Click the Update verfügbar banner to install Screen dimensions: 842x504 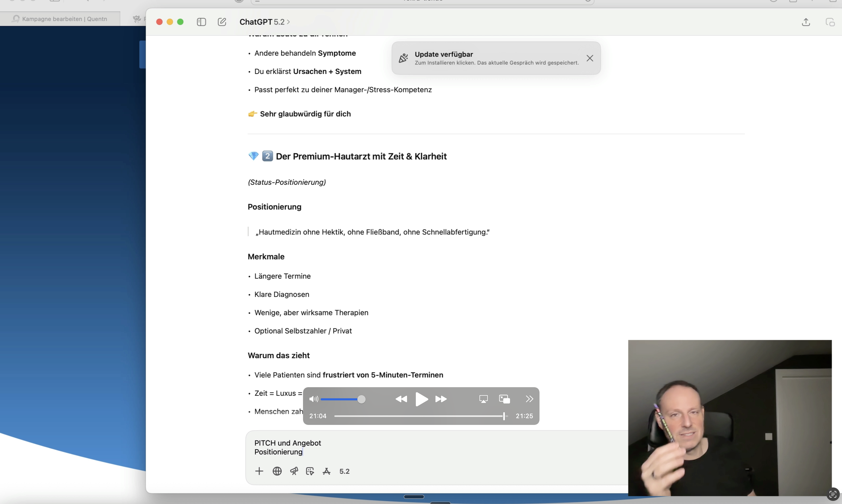(x=496, y=58)
